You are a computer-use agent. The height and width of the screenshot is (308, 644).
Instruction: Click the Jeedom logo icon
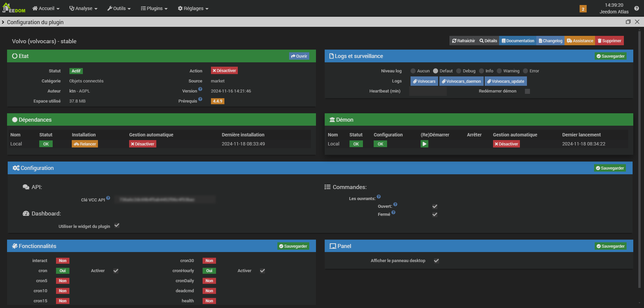click(x=13, y=8)
